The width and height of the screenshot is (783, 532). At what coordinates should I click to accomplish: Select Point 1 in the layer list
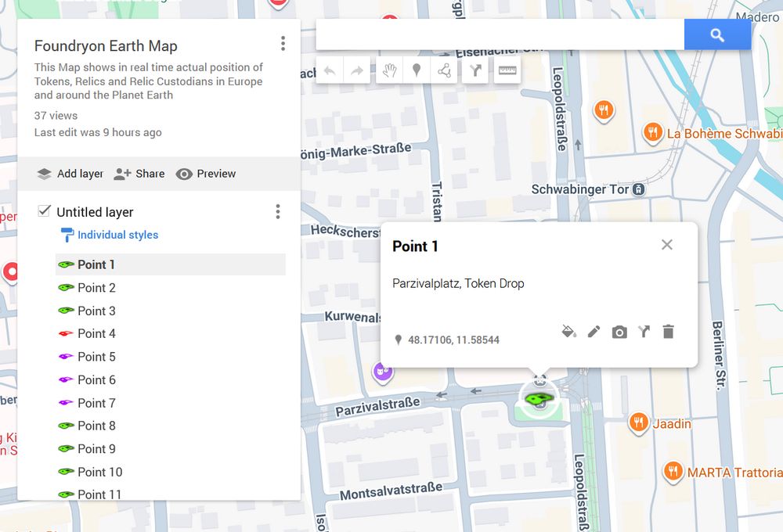[170, 264]
